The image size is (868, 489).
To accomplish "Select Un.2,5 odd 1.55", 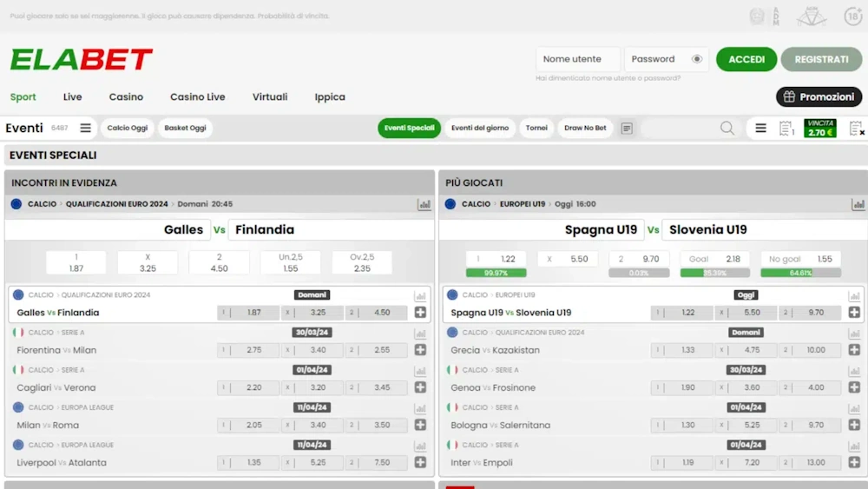I will coord(291,263).
